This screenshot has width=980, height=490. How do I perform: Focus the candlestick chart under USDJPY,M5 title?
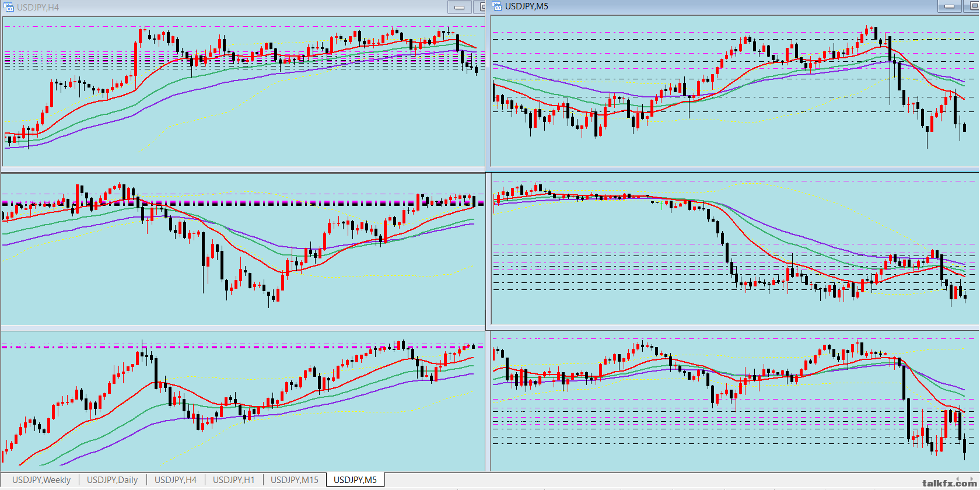point(735,91)
